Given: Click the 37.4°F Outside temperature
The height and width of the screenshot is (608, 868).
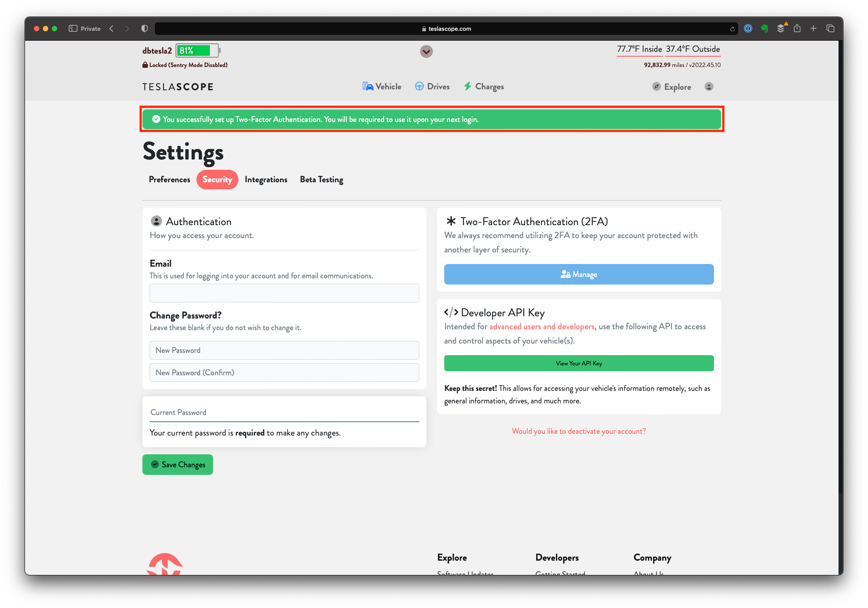Looking at the screenshot, I should [693, 49].
